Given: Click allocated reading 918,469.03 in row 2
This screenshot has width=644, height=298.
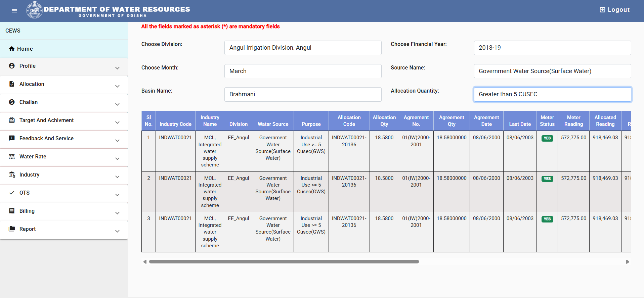Looking at the screenshot, I should (x=605, y=178).
